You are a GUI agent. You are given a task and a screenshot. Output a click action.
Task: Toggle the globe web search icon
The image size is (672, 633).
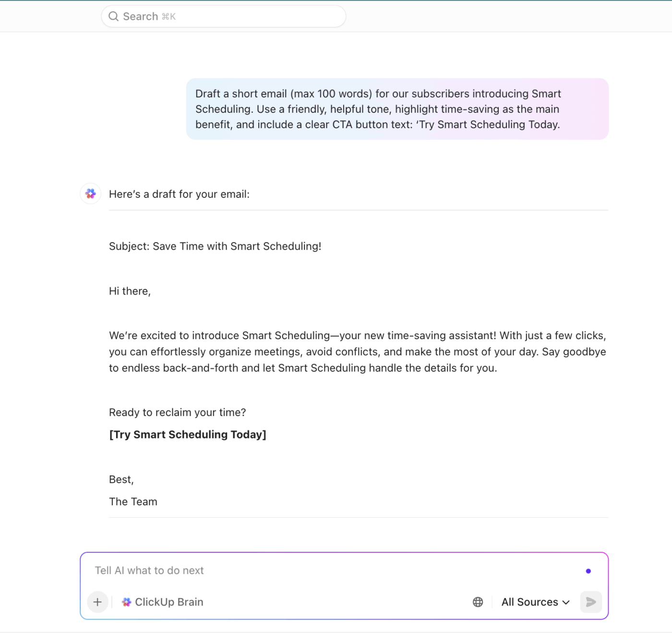(x=478, y=602)
